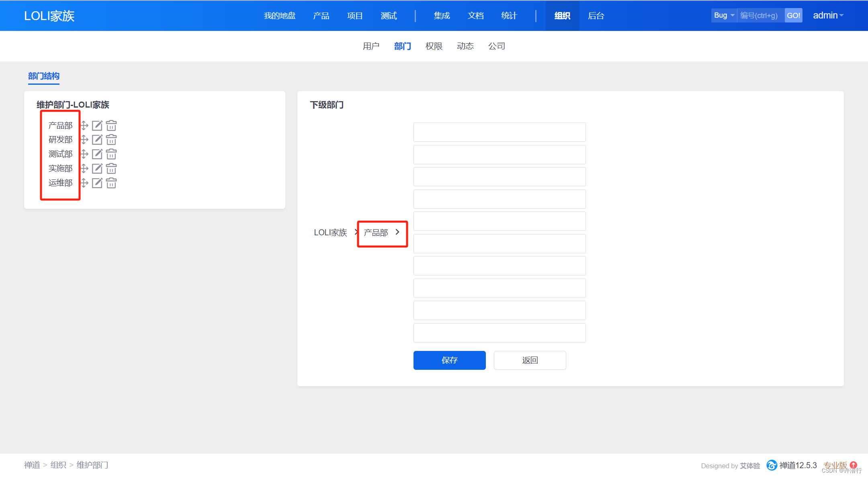868x477 pixels.
Task: Click the 返回 button
Action: coord(530,360)
